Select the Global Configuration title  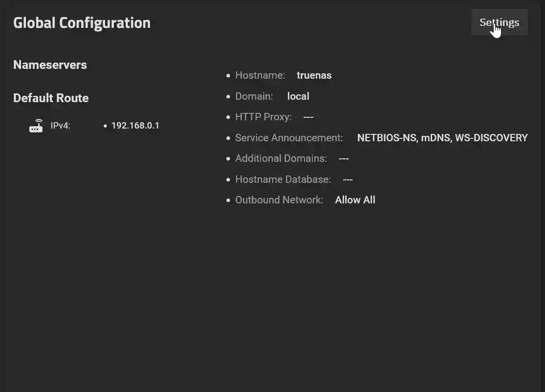(x=82, y=22)
